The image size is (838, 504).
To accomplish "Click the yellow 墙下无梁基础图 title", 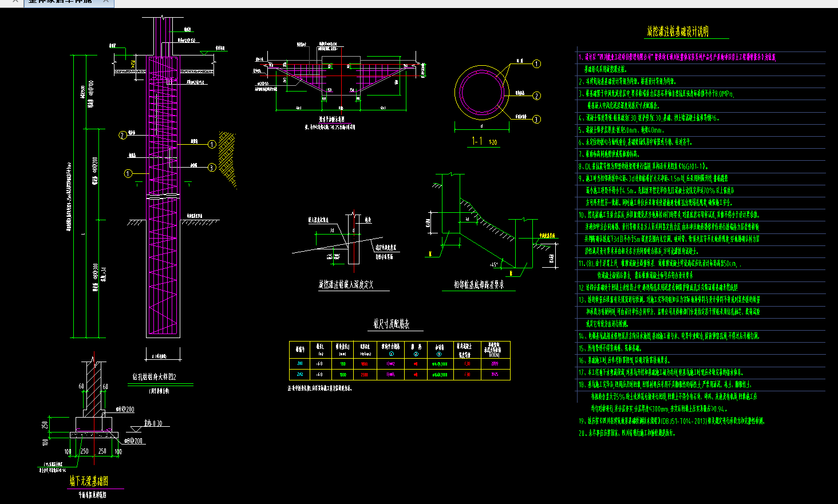I will (x=89, y=481).
